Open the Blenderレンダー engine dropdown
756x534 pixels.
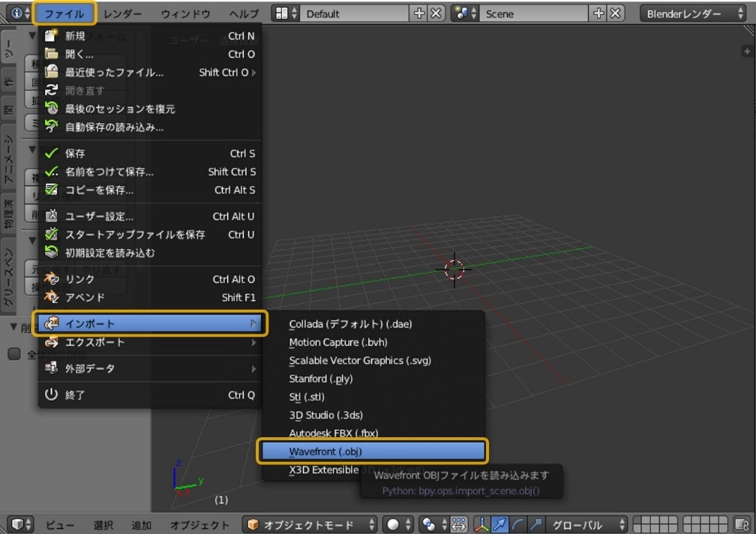[693, 13]
